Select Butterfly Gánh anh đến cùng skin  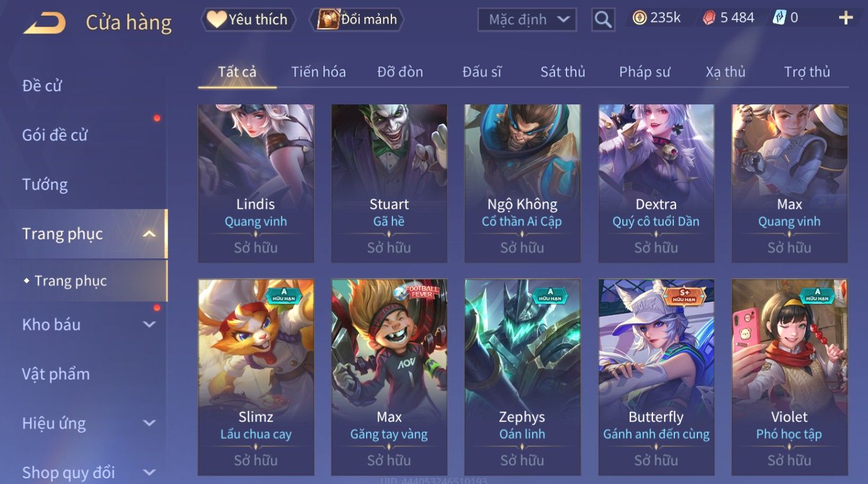pyautogui.click(x=656, y=377)
